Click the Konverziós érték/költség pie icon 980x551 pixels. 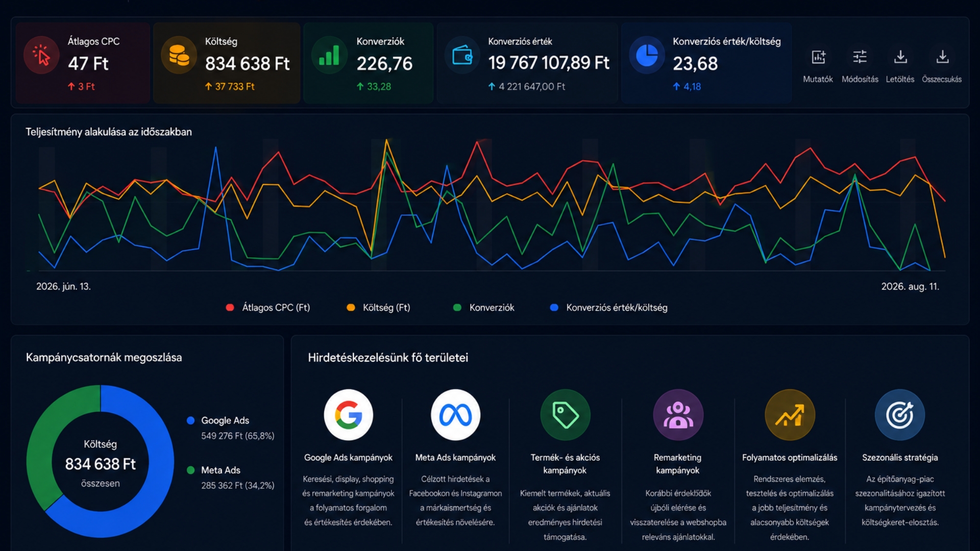pyautogui.click(x=647, y=55)
